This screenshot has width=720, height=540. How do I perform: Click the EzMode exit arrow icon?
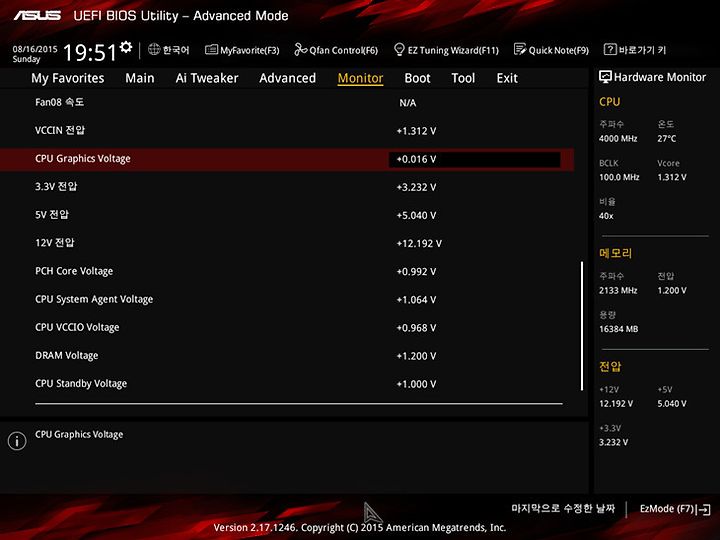pyautogui.click(x=704, y=509)
